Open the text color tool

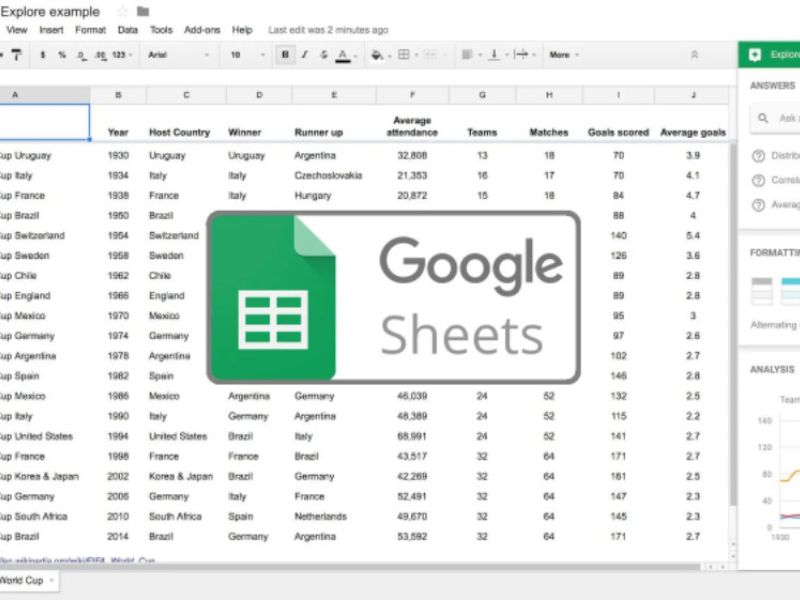tap(343, 55)
